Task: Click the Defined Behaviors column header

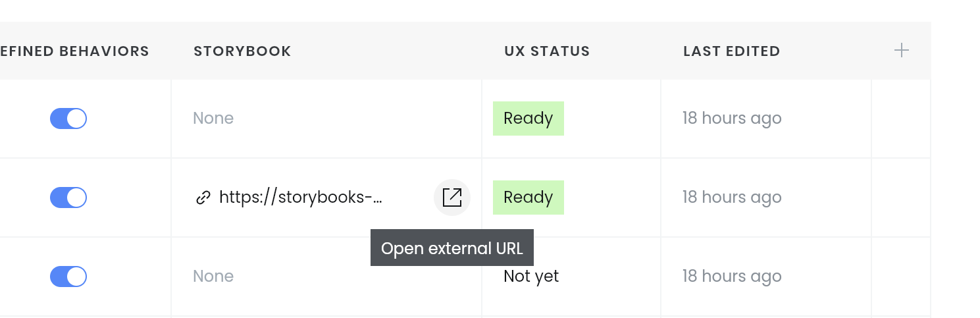Action: click(x=74, y=51)
